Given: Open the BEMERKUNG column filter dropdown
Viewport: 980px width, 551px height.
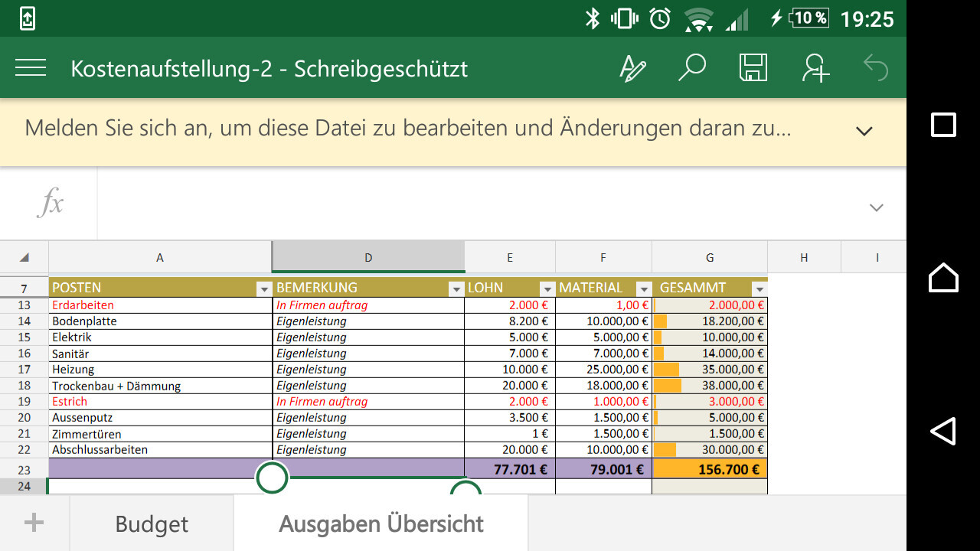Looking at the screenshot, I should coord(456,289).
